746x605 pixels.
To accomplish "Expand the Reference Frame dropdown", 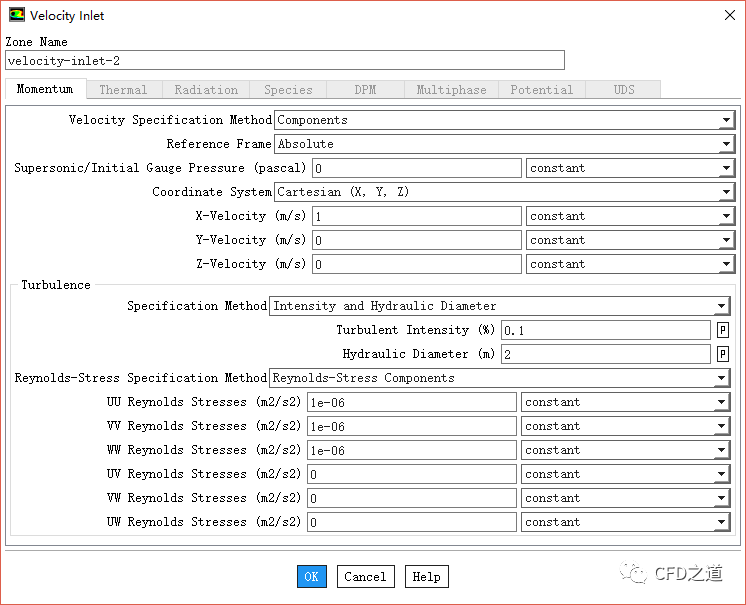I will (x=504, y=144).
